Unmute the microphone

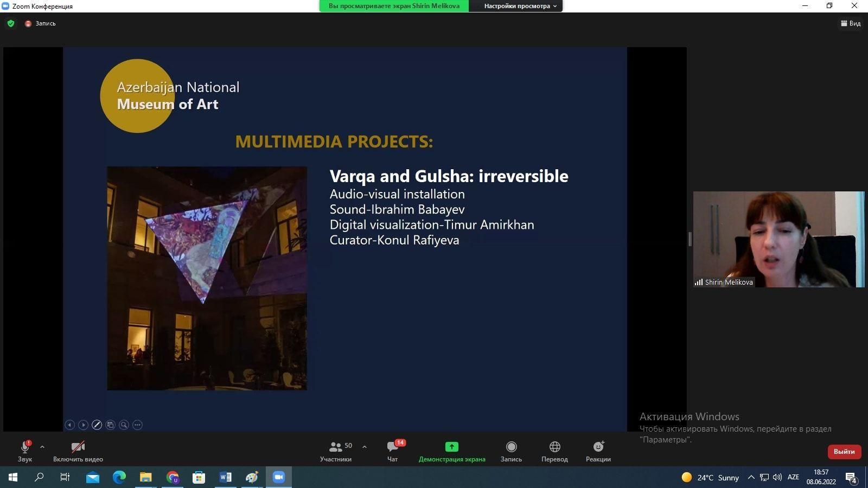pyautogui.click(x=25, y=451)
